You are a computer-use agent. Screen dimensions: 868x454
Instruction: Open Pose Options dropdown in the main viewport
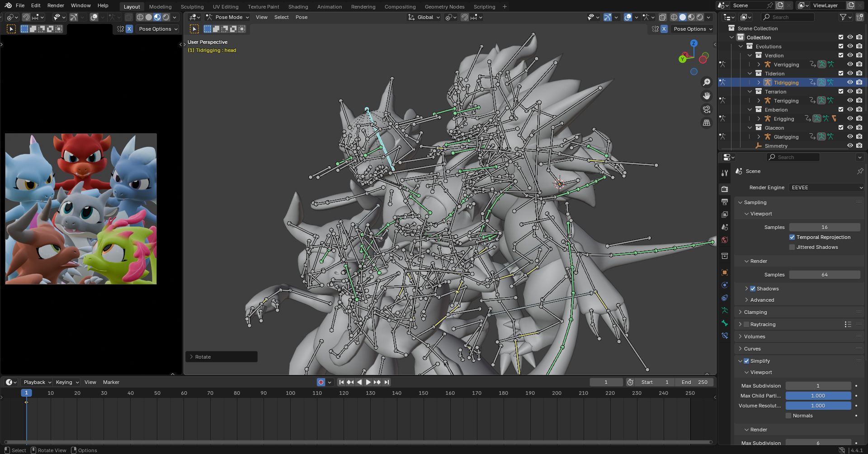[692, 29]
